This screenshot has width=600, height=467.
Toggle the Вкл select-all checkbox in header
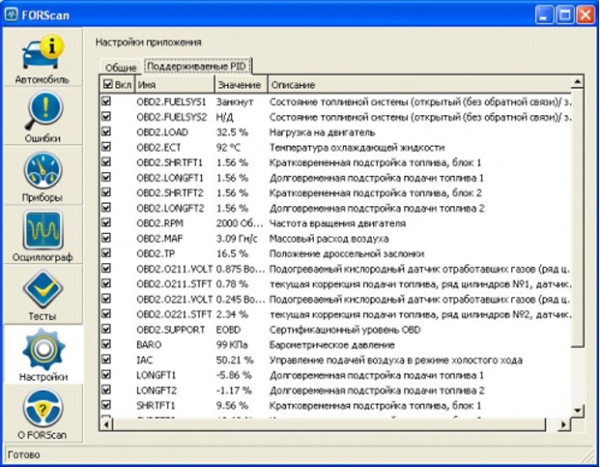pyautogui.click(x=108, y=87)
